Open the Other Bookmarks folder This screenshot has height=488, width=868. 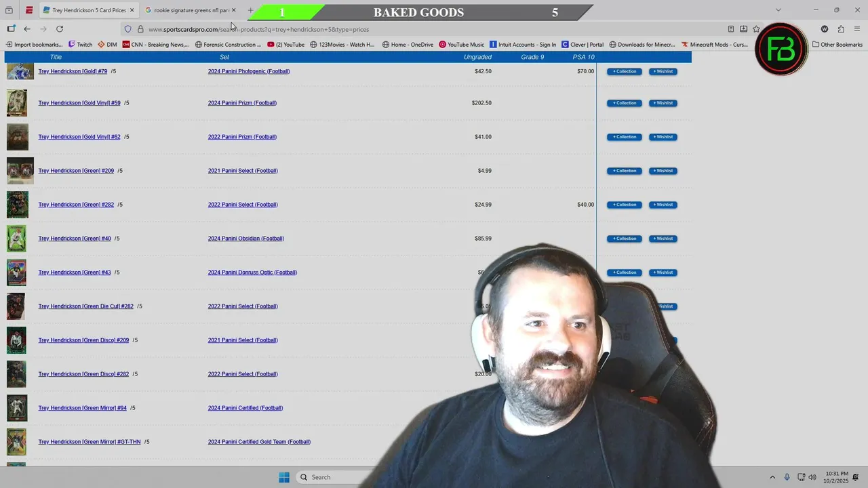[837, 45]
